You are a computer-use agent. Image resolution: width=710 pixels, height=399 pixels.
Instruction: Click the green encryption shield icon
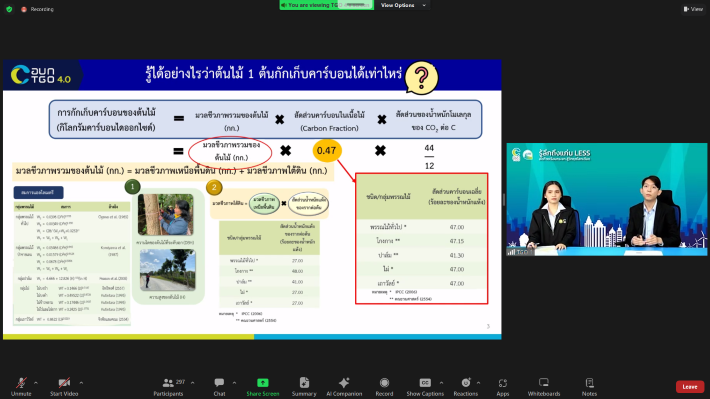tap(9, 9)
